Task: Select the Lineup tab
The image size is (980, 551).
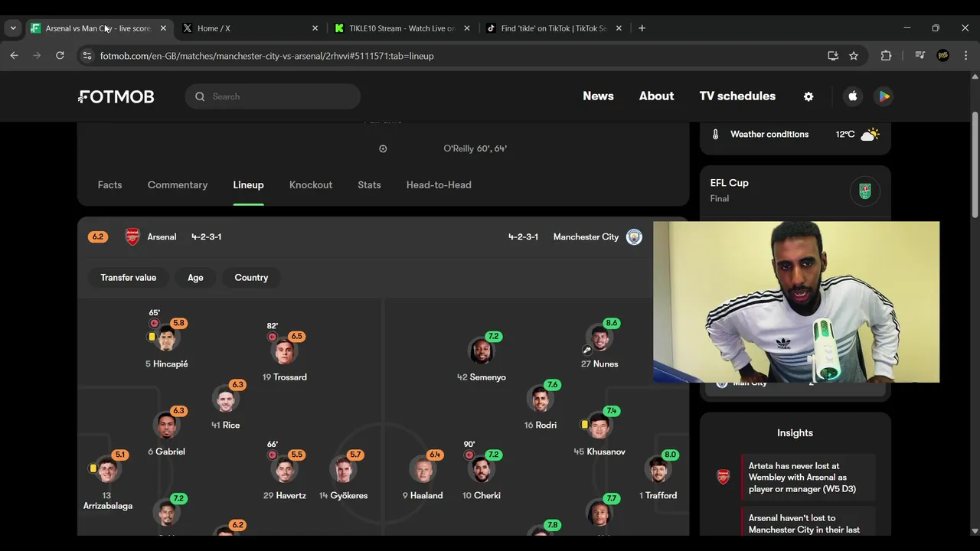Action: (x=248, y=185)
